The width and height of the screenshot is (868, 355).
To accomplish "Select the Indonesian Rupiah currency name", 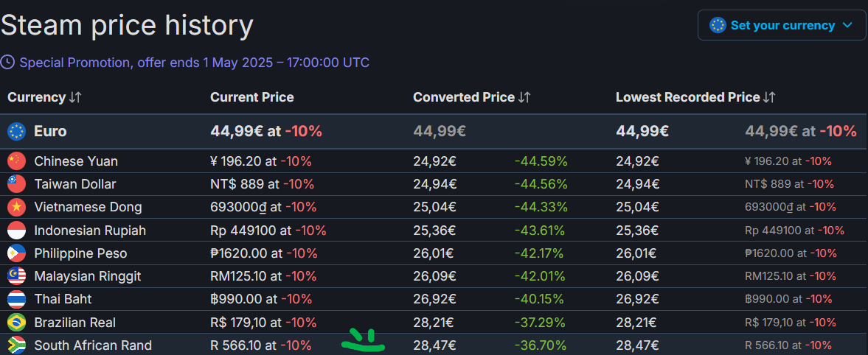I will [90, 231].
